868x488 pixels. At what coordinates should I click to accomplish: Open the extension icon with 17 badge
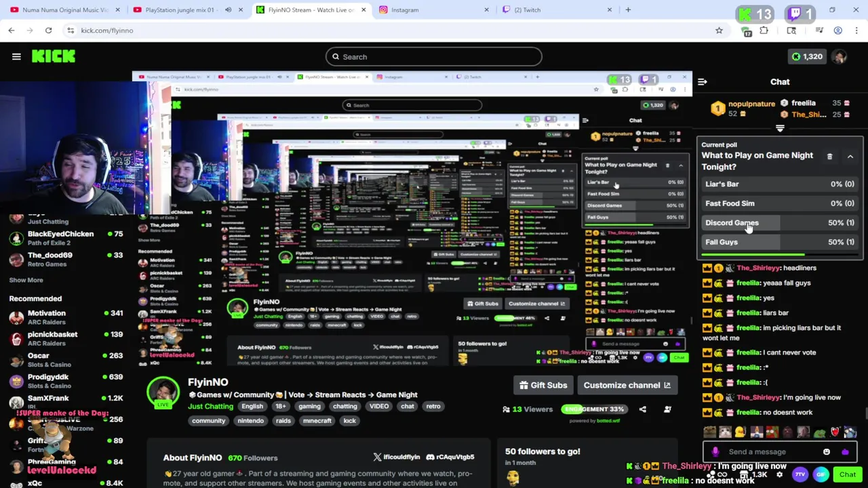coord(745,31)
